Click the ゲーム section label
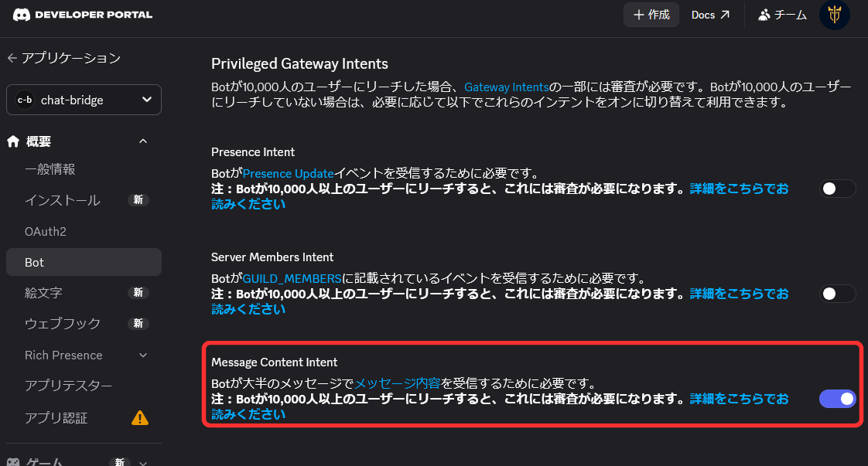 [x=44, y=462]
